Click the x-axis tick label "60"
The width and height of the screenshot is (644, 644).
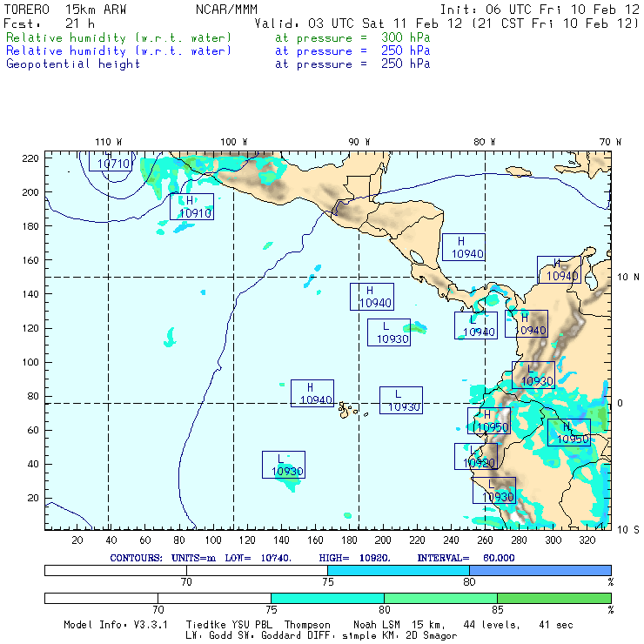145,540
